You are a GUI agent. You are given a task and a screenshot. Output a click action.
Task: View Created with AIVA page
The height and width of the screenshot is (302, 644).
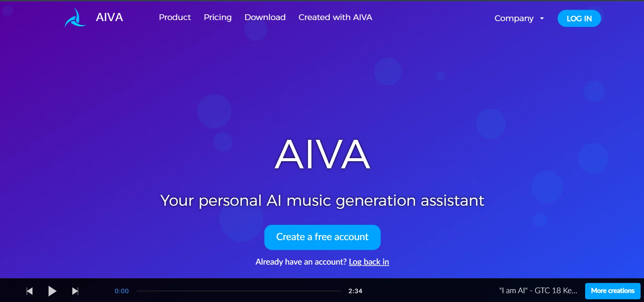click(335, 17)
